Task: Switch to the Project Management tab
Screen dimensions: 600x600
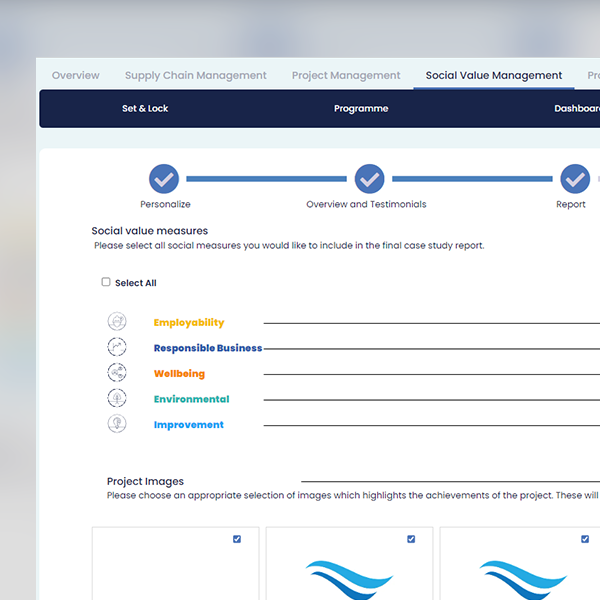Action: pyautogui.click(x=346, y=75)
